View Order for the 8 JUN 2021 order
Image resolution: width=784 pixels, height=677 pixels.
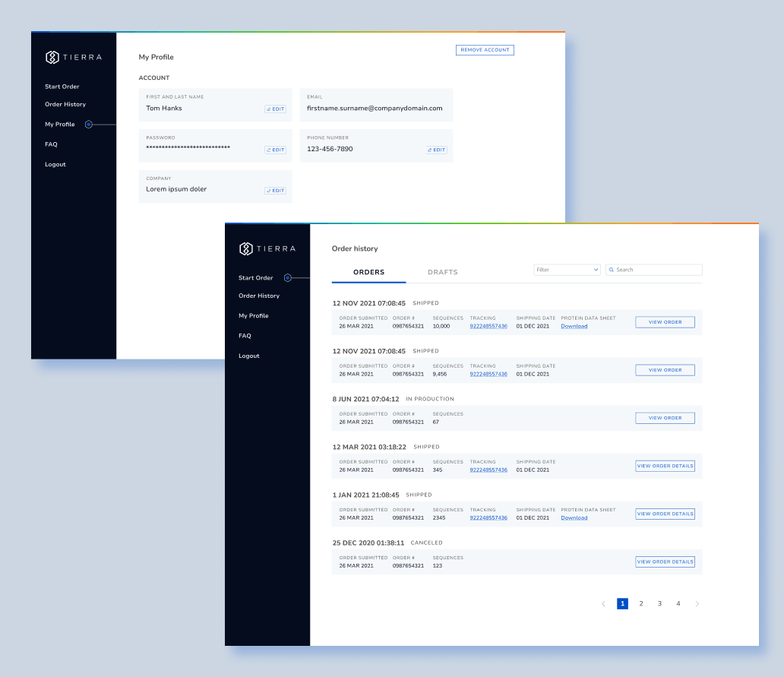tap(665, 418)
